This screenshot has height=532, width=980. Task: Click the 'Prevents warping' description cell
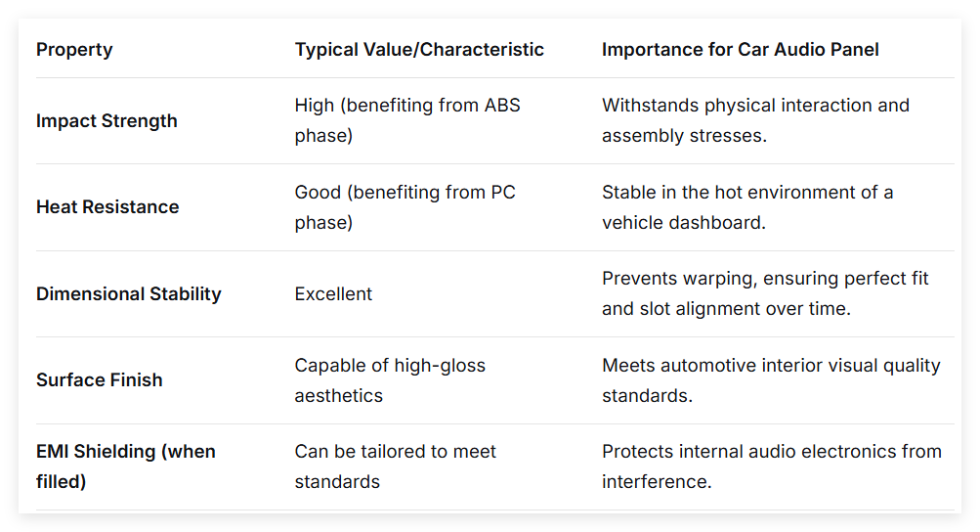pyautogui.click(x=765, y=293)
